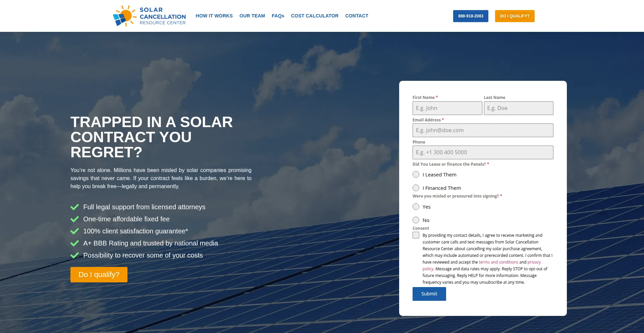Viewport: 644px width, 333px height.
Task: Open the FAQs menu item
Action: (278, 16)
